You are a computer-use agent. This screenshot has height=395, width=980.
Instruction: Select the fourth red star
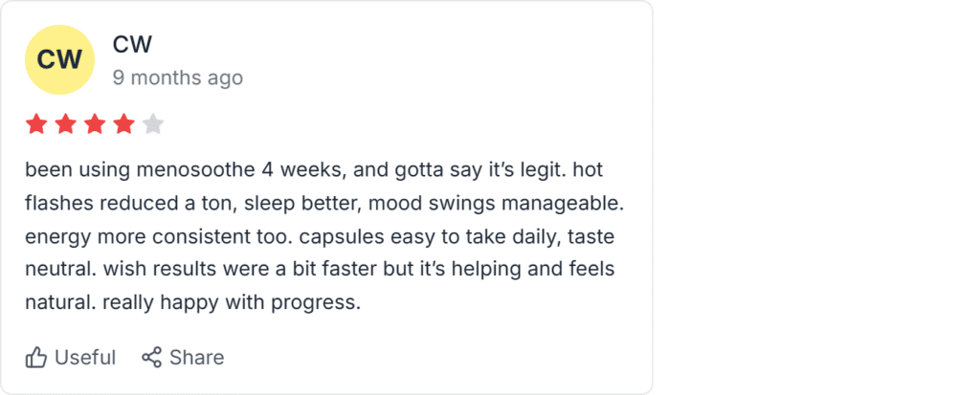click(123, 124)
